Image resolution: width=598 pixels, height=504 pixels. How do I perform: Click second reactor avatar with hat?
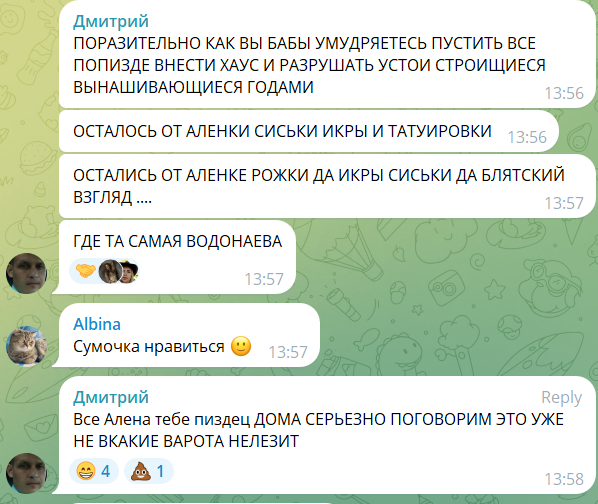[129, 271]
